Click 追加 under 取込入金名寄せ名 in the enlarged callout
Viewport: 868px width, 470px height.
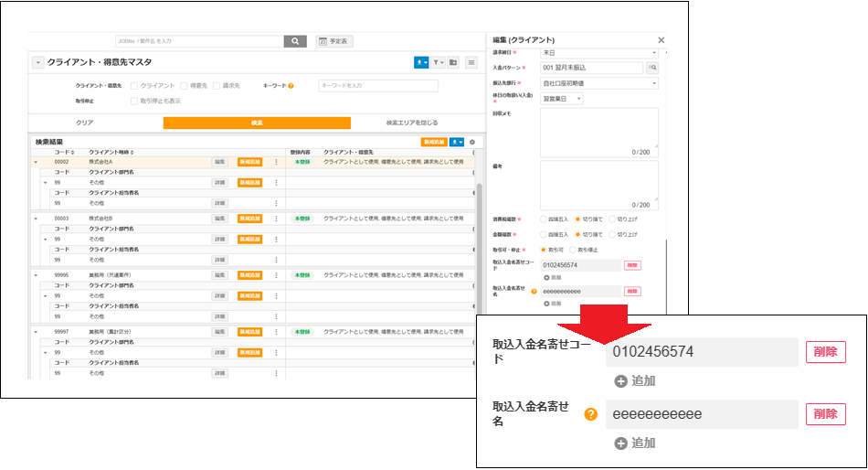636,443
